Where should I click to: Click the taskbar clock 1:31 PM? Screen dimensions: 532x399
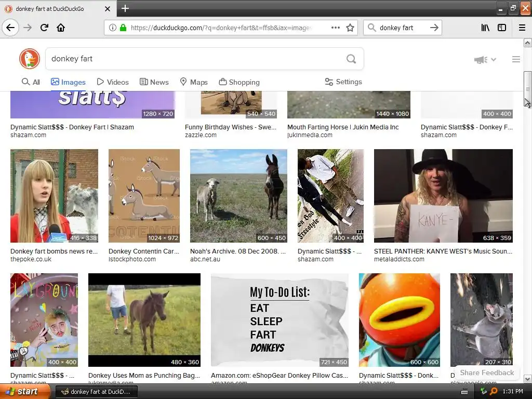(513, 392)
